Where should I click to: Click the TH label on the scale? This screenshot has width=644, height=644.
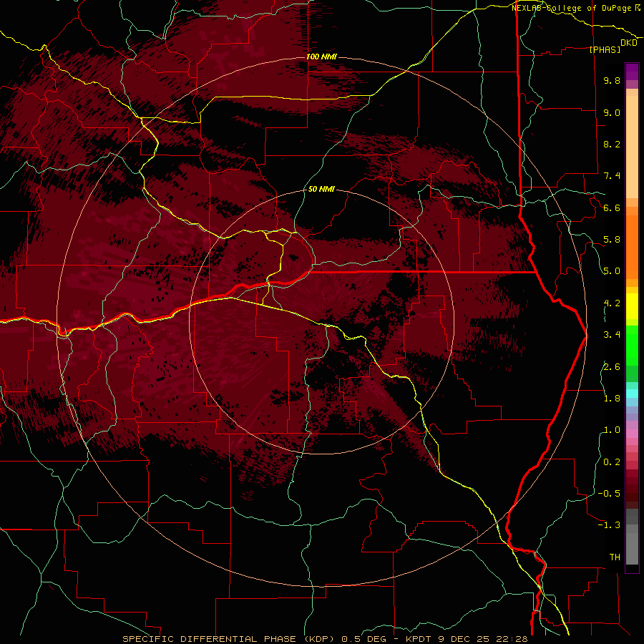(615, 557)
